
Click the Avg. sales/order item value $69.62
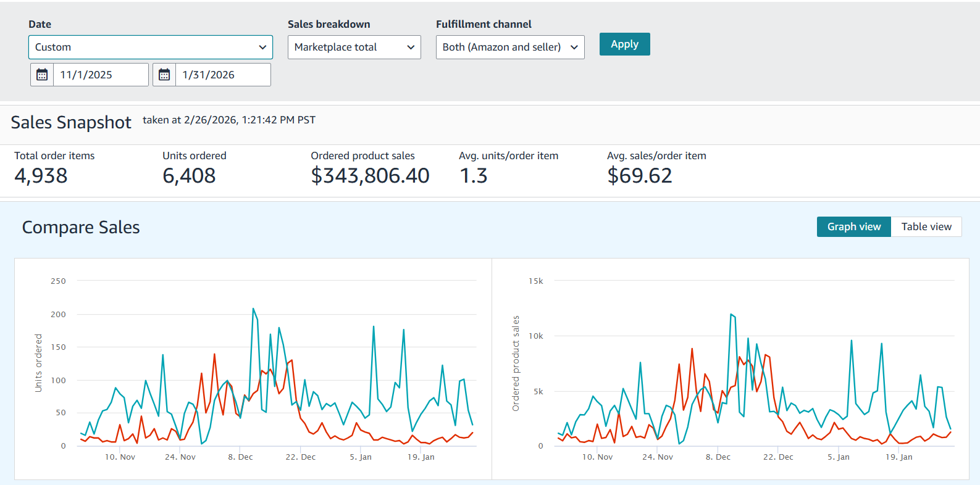[x=639, y=176]
